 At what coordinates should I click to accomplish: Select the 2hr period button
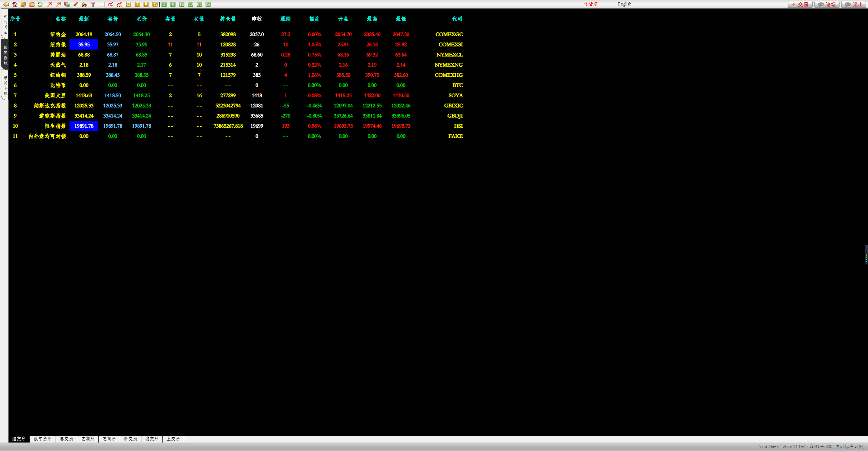tap(208, 4)
